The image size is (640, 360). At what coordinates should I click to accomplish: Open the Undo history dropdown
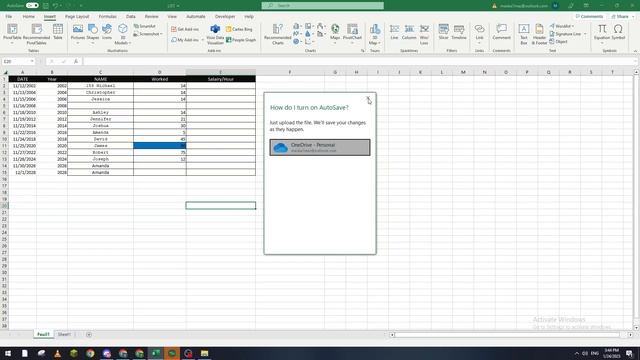61,6
